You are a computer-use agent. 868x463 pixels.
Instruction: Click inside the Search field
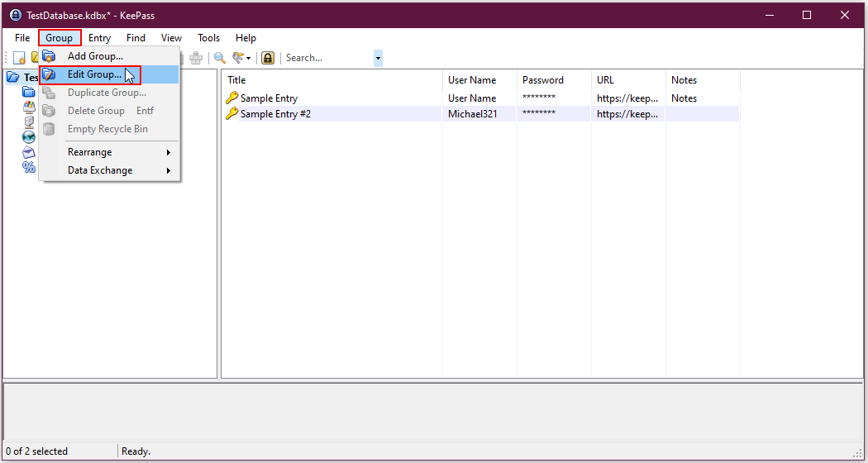point(328,58)
